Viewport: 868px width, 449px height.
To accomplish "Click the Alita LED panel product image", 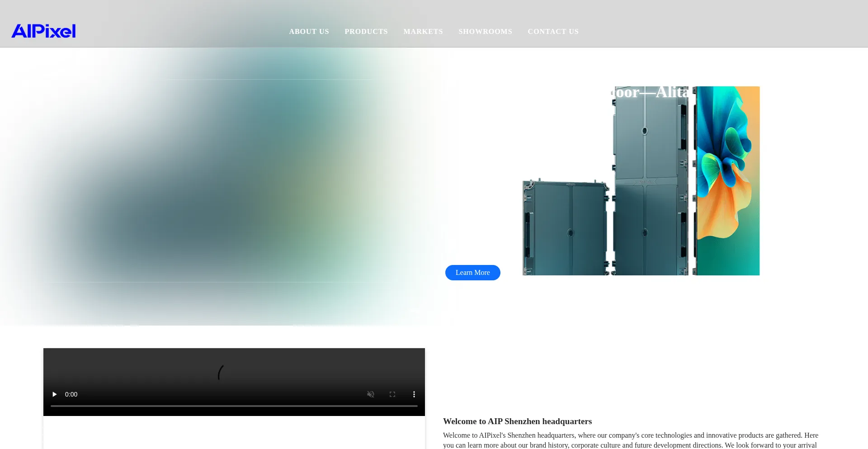I will (641, 181).
